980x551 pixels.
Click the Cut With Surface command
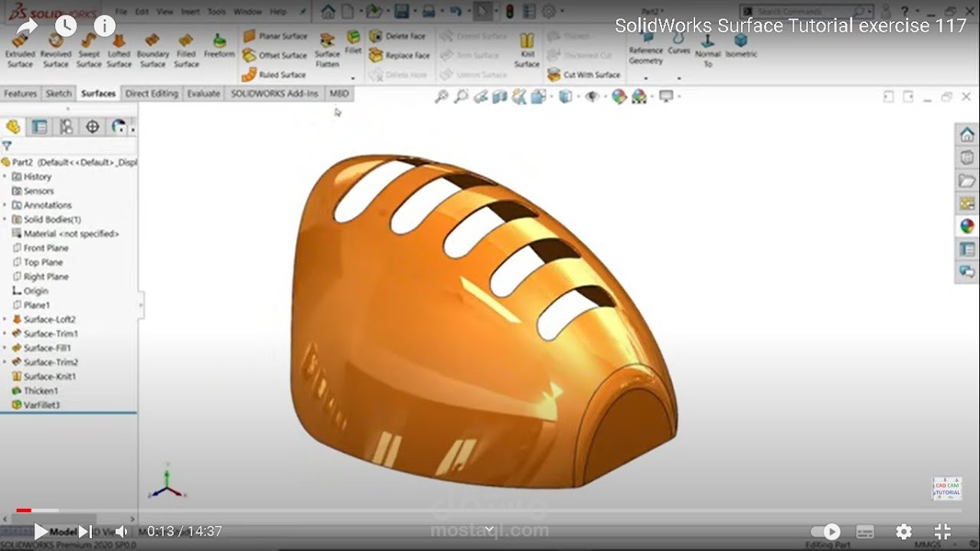click(584, 74)
